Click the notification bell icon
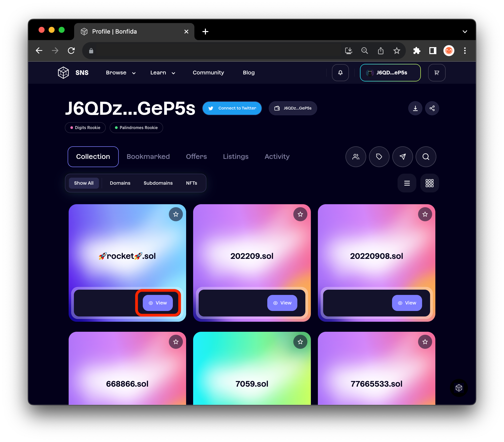 [x=340, y=73]
